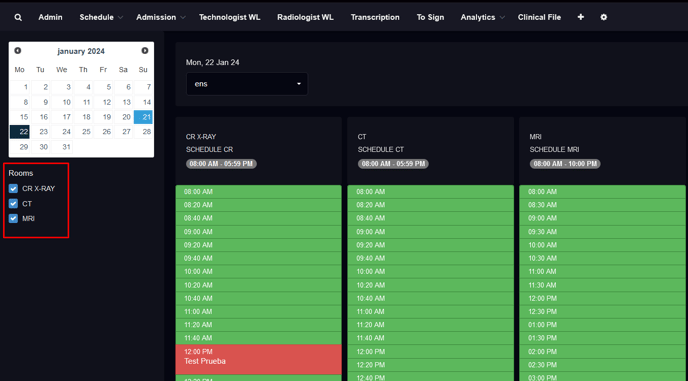Viewport: 688px width, 381px height.
Task: Go to previous month in calendar
Action: [18, 51]
